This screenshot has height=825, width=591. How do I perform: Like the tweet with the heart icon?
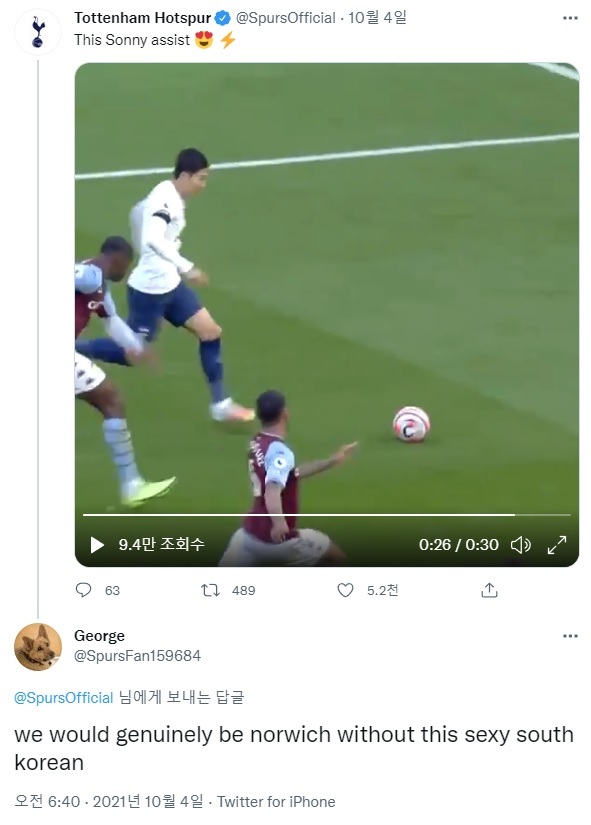tap(345, 590)
